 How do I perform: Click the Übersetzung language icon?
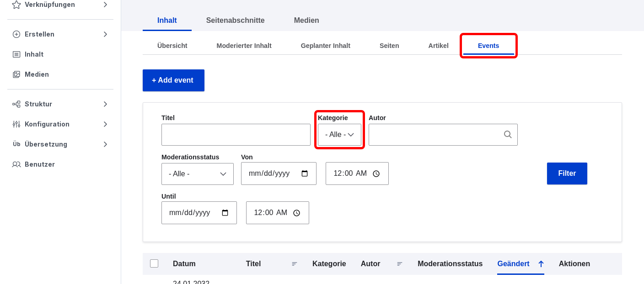[x=16, y=144]
